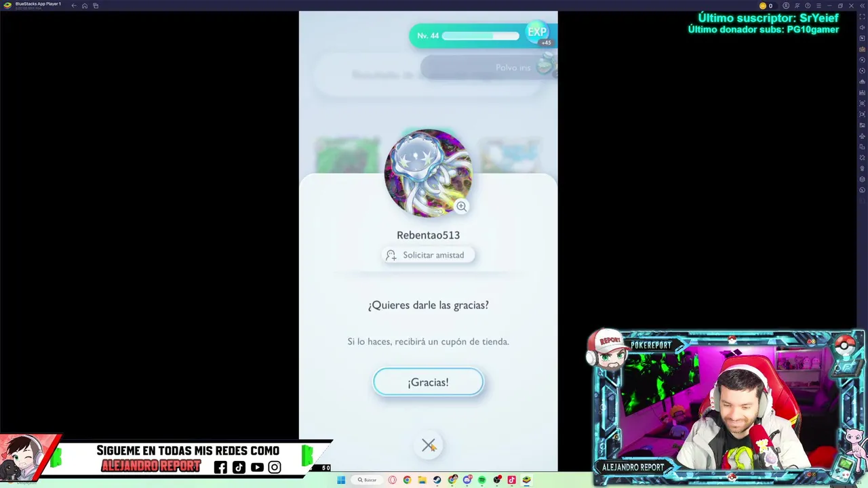Viewport: 868px width, 488px height.
Task: Click airplane mode icon in BlueStacks sidebar
Action: (x=862, y=136)
